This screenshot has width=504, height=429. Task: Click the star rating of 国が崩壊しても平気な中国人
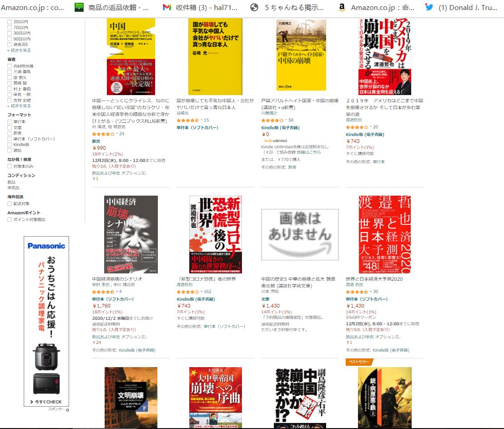coord(188,120)
